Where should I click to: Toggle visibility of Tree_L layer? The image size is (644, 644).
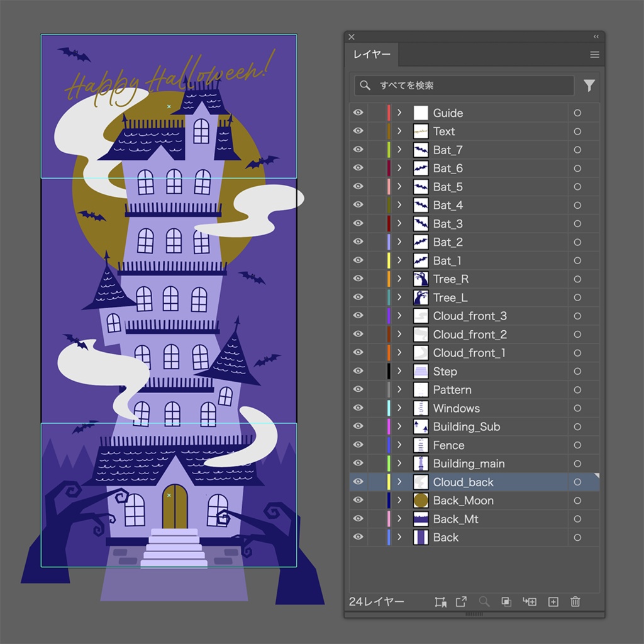tap(358, 297)
